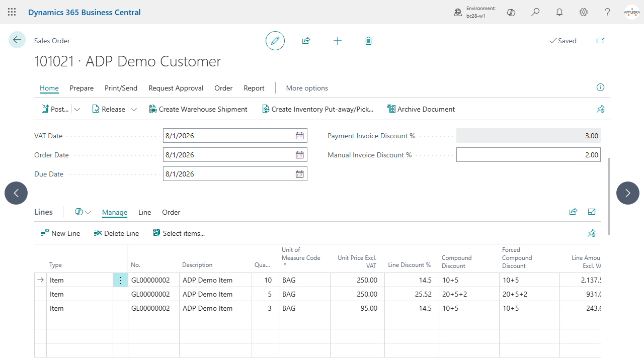Open the Prepare menu
This screenshot has height=362, width=644.
pos(82,88)
